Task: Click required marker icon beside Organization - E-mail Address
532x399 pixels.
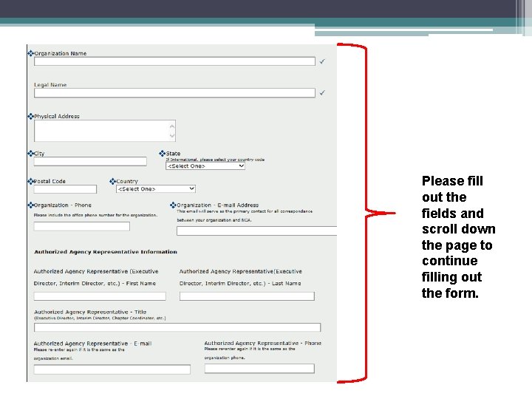Action: [173, 205]
